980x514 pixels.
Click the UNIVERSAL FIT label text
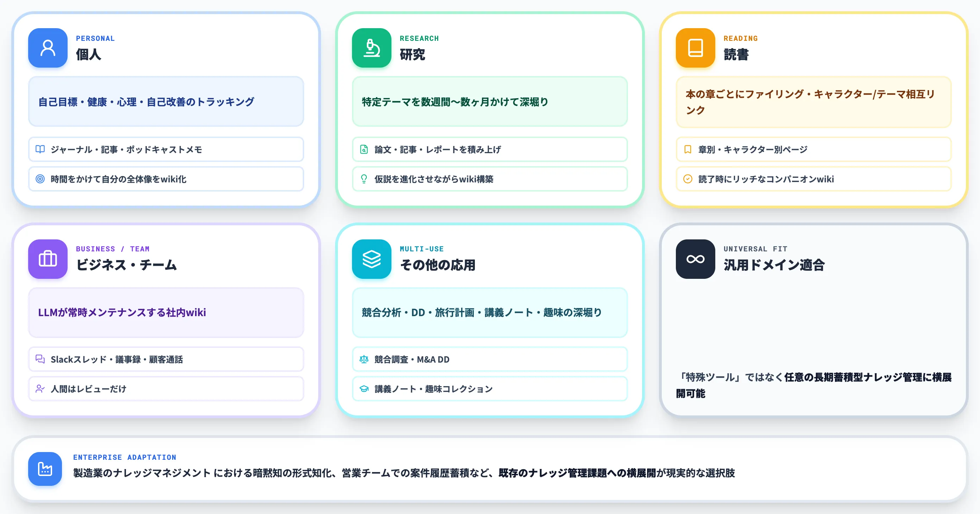(755, 249)
